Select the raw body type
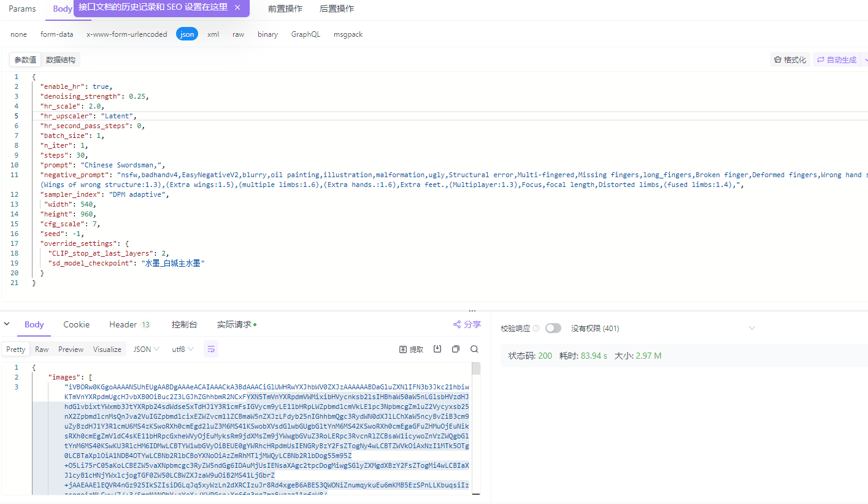The image size is (868, 504). click(x=238, y=34)
